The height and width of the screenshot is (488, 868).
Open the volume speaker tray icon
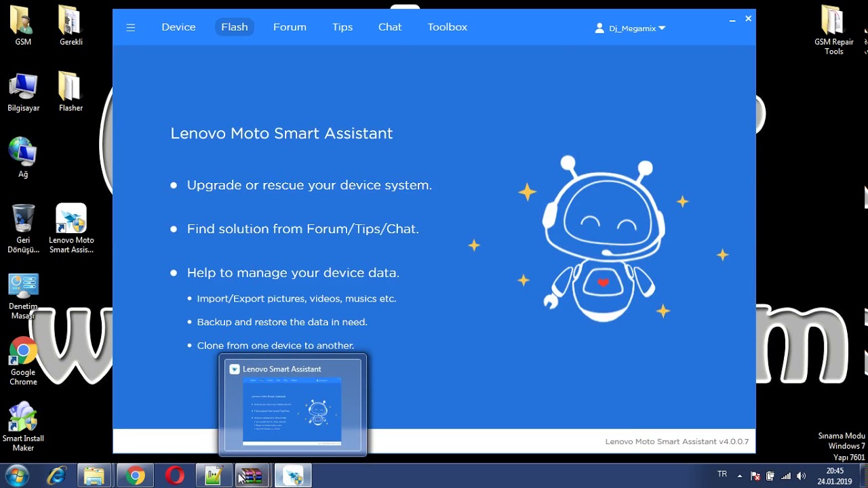coord(802,476)
